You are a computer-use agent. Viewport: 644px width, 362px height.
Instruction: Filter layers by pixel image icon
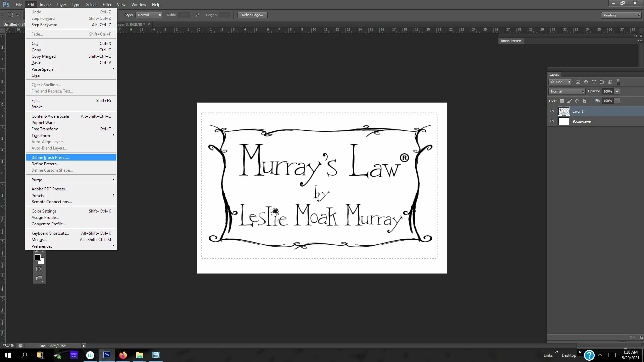click(x=578, y=82)
